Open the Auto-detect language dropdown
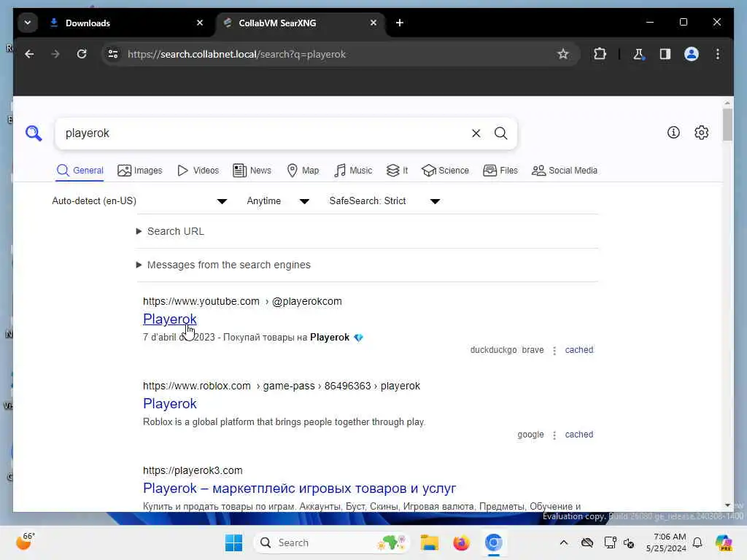 pyautogui.click(x=139, y=201)
